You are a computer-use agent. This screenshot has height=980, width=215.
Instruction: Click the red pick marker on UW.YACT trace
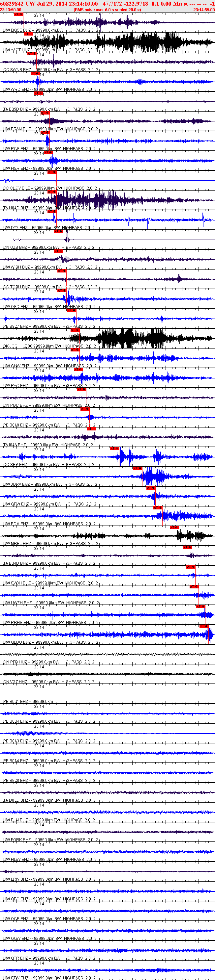[29, 34]
